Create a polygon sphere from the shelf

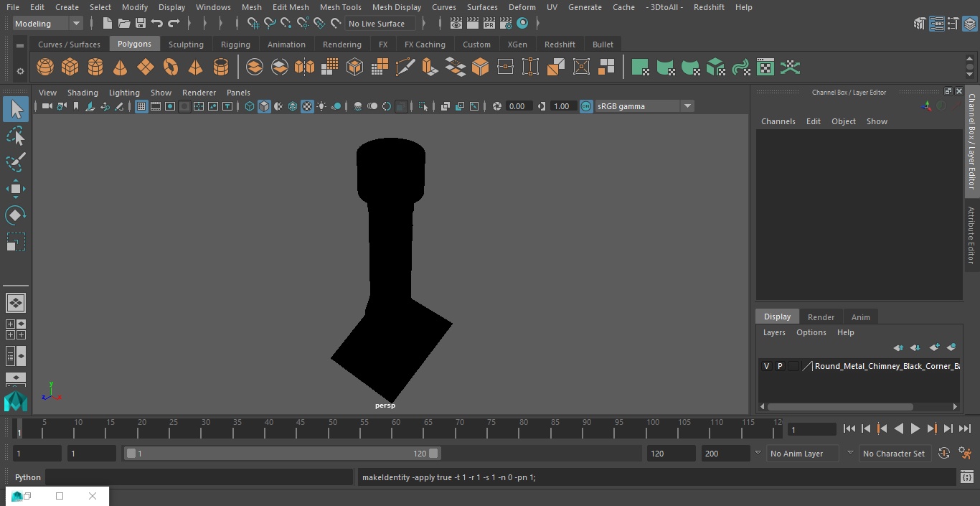45,67
